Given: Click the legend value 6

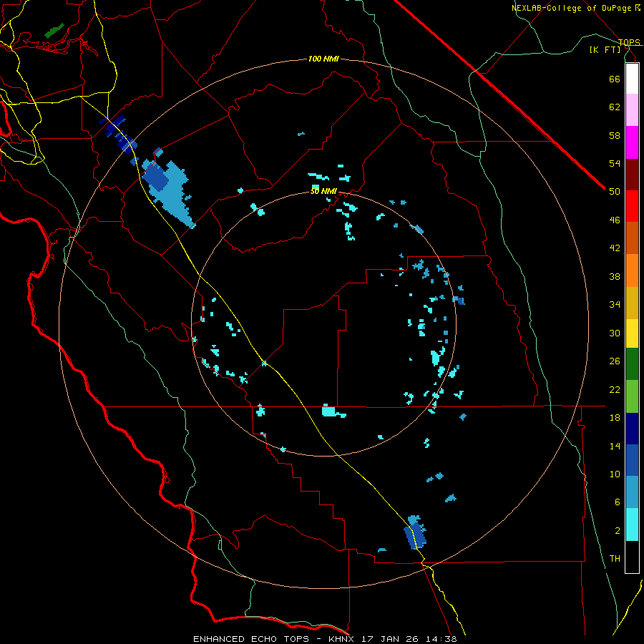Looking at the screenshot, I should tap(617, 502).
